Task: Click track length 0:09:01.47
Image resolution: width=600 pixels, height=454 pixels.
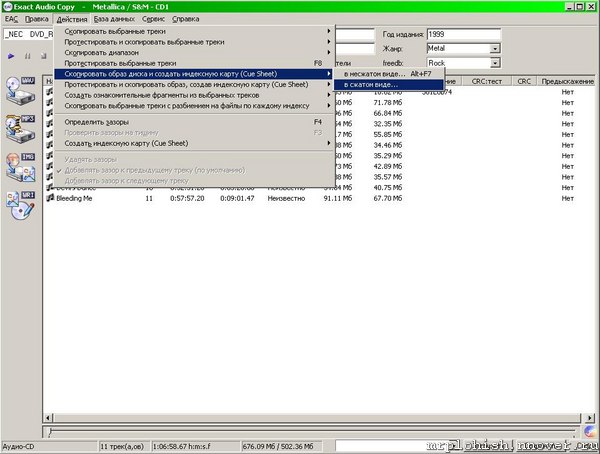Action: pyautogui.click(x=237, y=198)
